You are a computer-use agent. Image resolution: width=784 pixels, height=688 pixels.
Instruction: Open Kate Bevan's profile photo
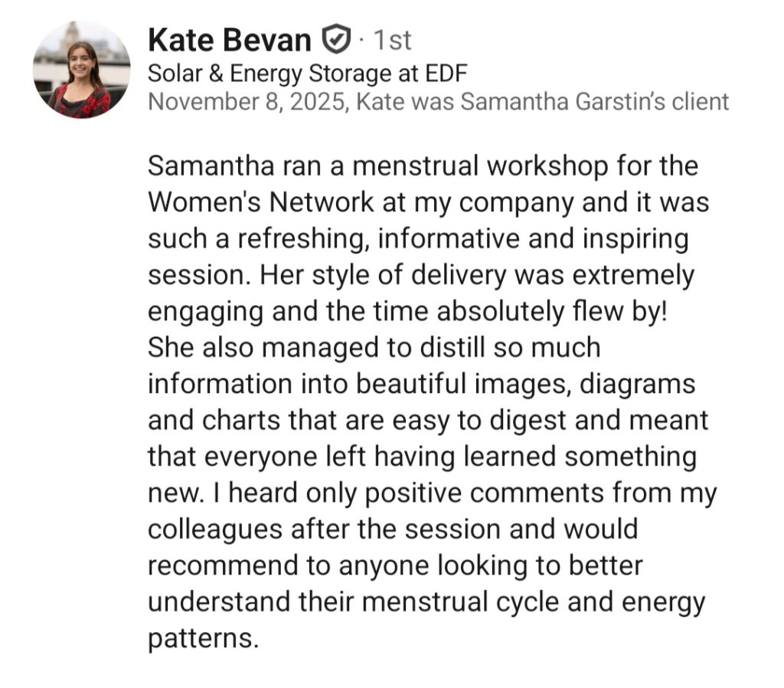(81, 70)
